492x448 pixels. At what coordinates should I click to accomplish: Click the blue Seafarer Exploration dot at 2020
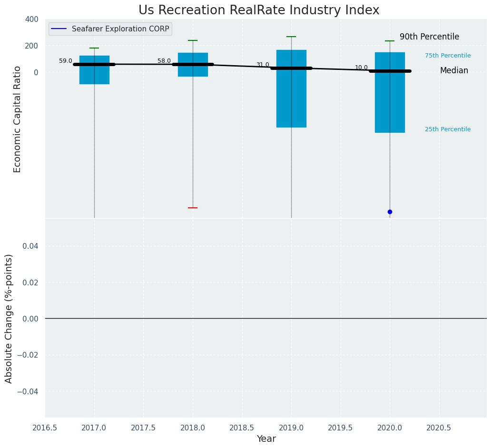pyautogui.click(x=390, y=212)
